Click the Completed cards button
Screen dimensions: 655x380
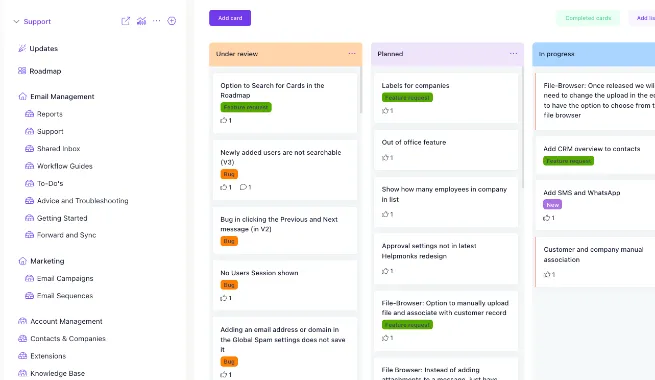point(588,18)
